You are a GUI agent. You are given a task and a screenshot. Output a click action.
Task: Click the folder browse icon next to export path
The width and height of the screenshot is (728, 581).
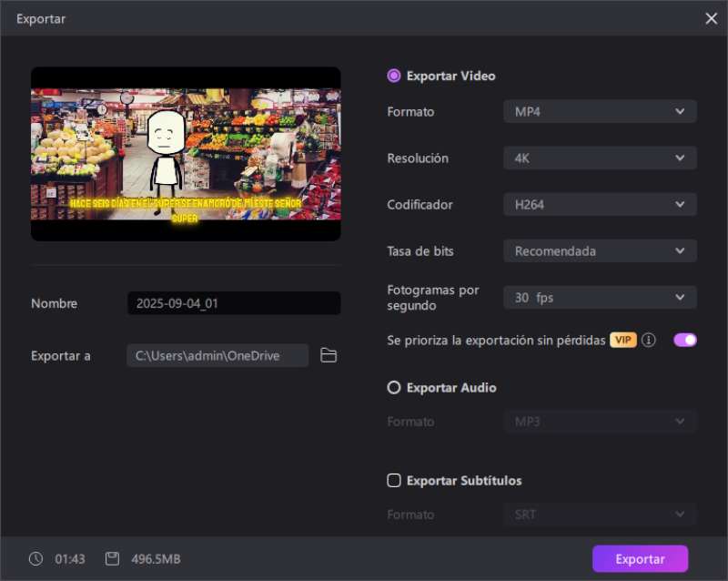pyautogui.click(x=329, y=356)
